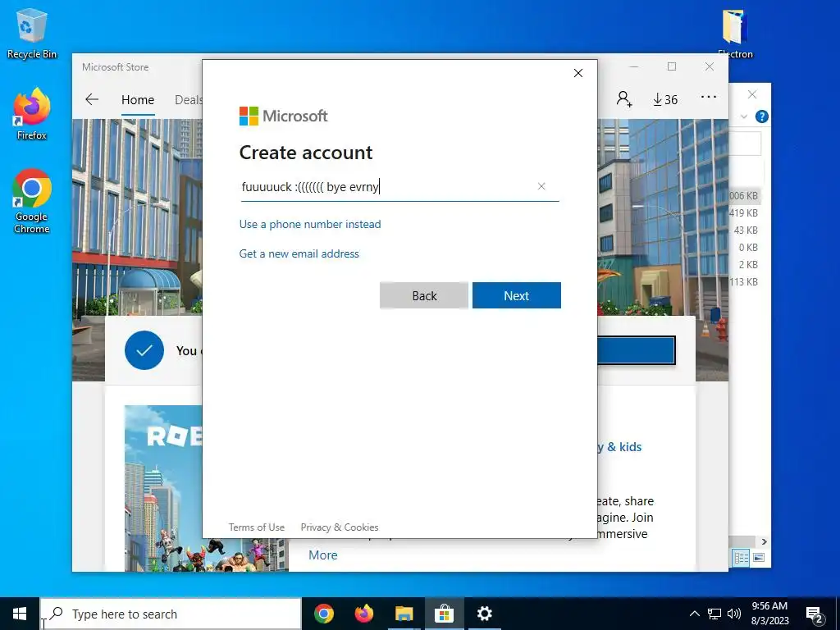Open the volume control in system tray
The width and height of the screenshot is (840, 630).
(x=734, y=614)
